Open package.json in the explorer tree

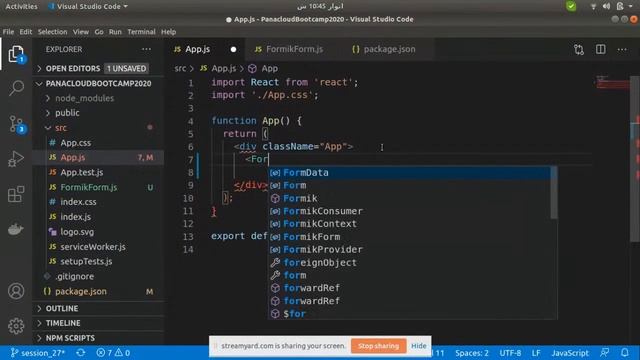pos(98,291)
